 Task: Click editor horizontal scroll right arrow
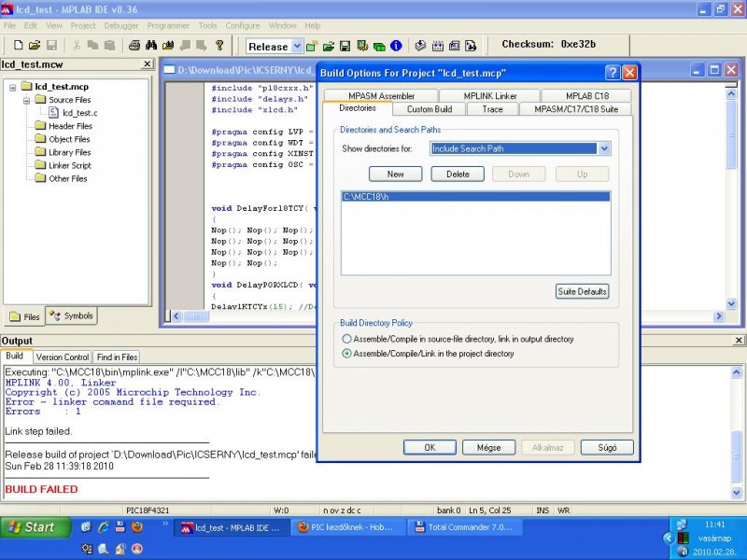[x=719, y=315]
